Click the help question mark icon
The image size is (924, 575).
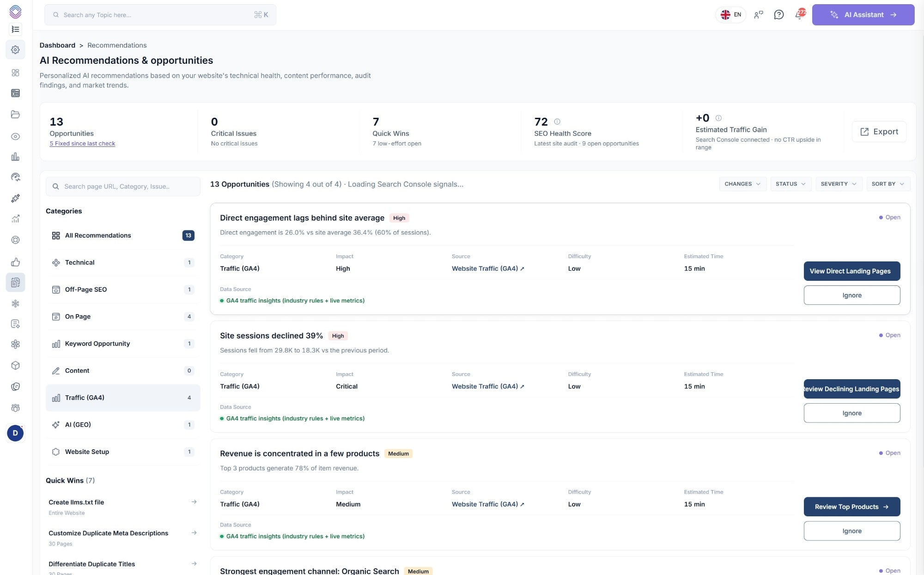point(779,15)
